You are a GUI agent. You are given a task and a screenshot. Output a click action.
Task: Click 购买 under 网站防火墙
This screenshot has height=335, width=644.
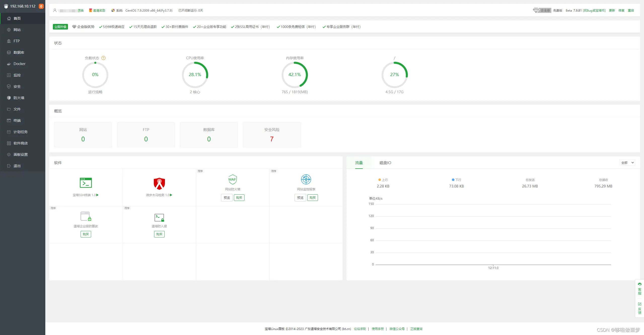click(239, 198)
